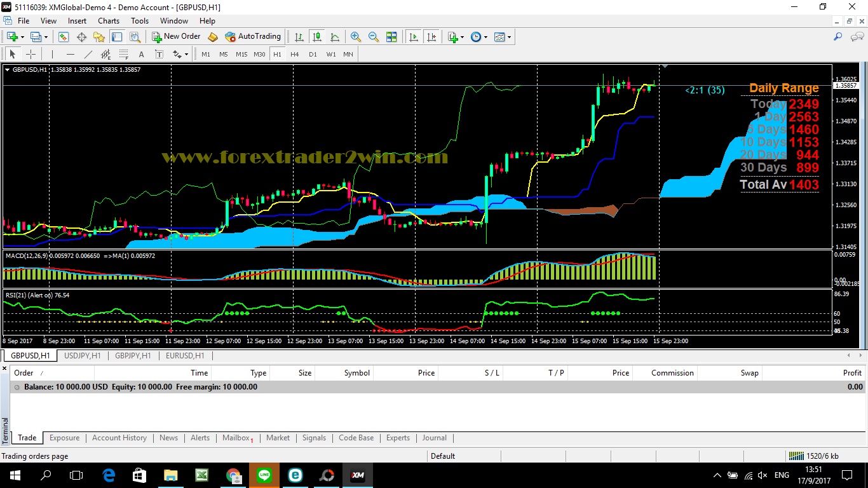This screenshot has height=488, width=868.
Task: Pick the Fibonacci retracement tool
Action: [x=123, y=55]
